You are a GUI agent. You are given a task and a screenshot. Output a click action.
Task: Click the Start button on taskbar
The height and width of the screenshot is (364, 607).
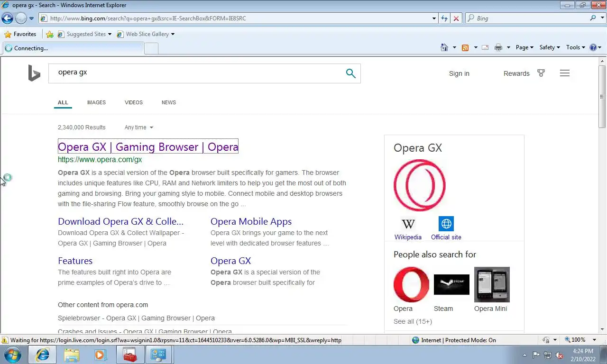click(13, 355)
